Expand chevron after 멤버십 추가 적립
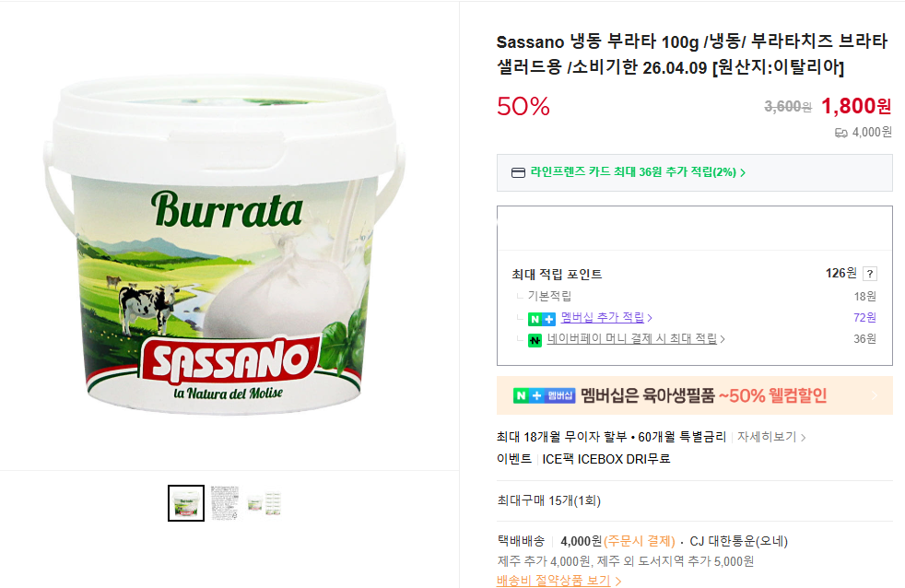Screen dimensions: 905x588 pos(650,318)
